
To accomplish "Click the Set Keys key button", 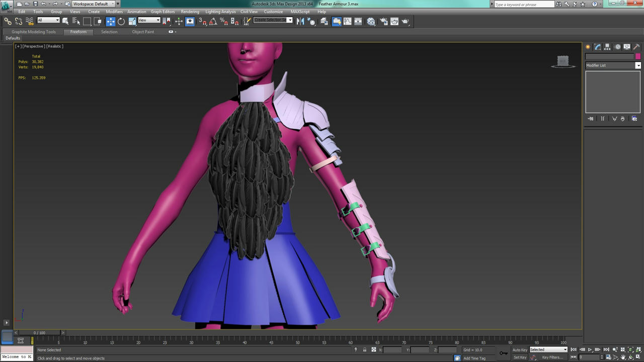I will click(x=504, y=353).
